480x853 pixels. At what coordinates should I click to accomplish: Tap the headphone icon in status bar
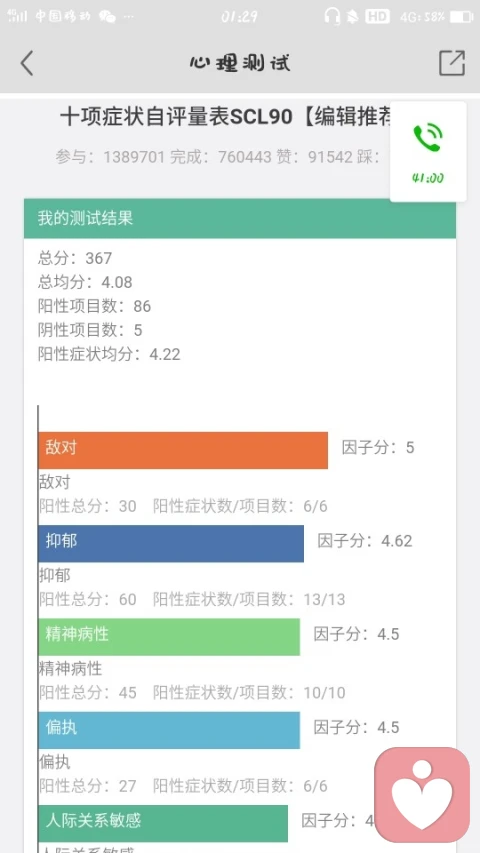tap(332, 16)
